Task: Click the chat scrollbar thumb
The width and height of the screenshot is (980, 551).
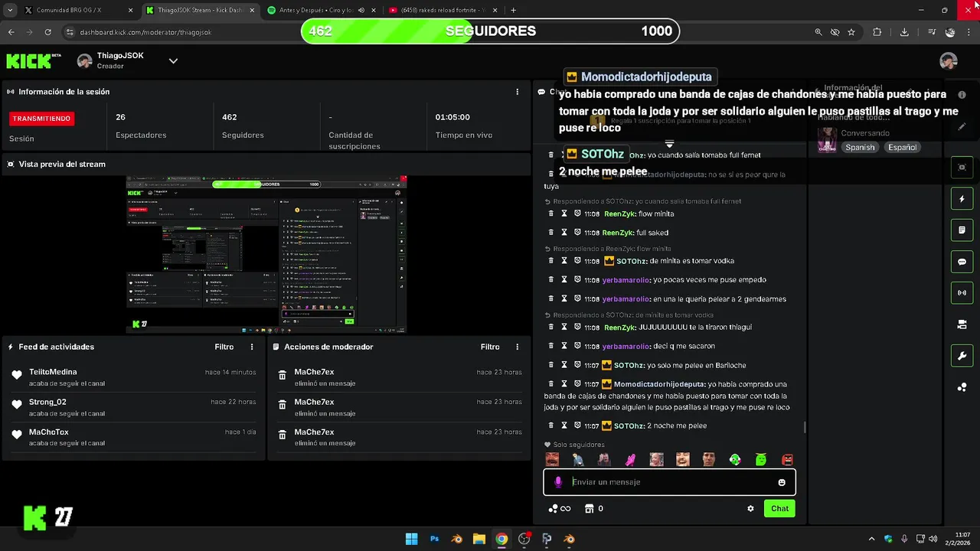Action: coord(805,427)
